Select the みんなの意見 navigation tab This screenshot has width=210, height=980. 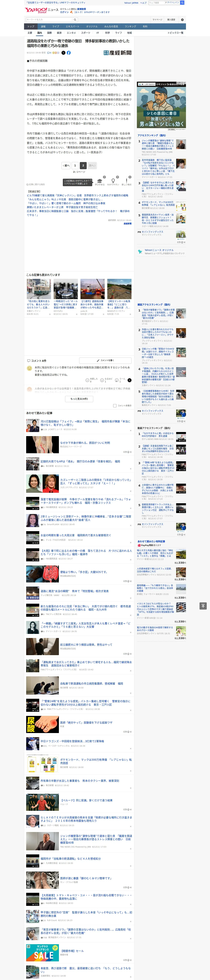pos(111,27)
